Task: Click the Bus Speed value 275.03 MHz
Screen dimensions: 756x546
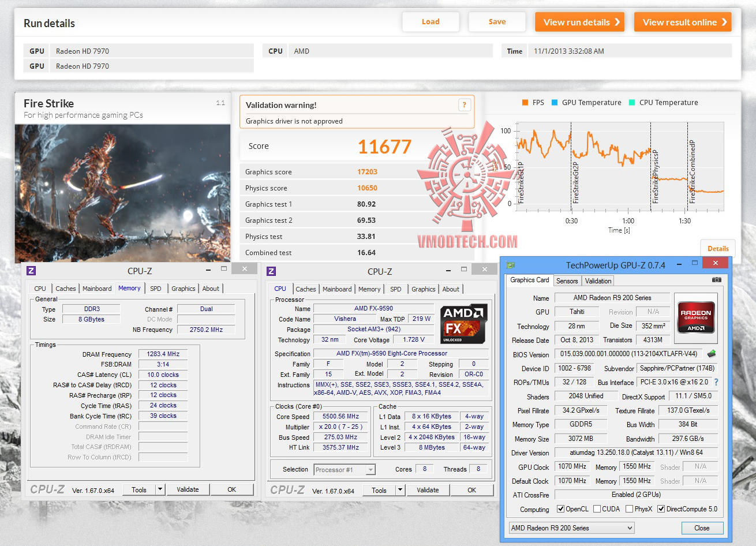Action: tap(340, 437)
